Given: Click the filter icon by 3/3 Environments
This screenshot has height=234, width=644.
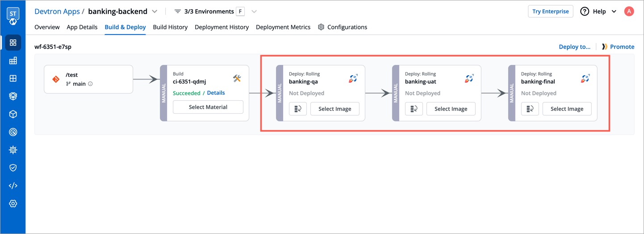Looking at the screenshot, I should 178,11.
